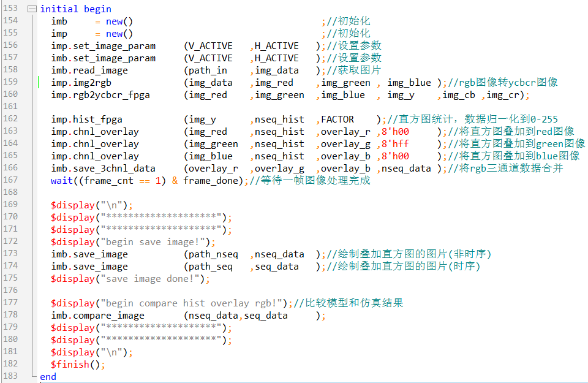
Task: Place cursor on 'overlay_r' argument on line 163
Action: [x=345, y=132]
